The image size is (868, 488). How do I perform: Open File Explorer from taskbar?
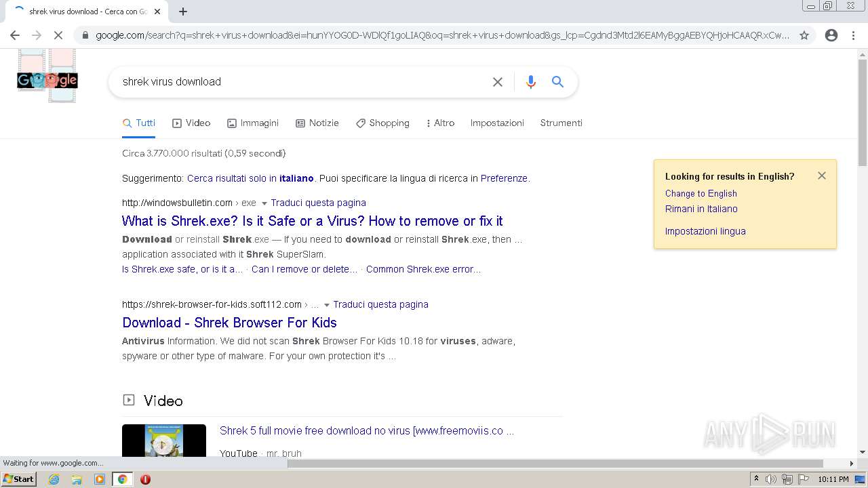[x=77, y=479]
